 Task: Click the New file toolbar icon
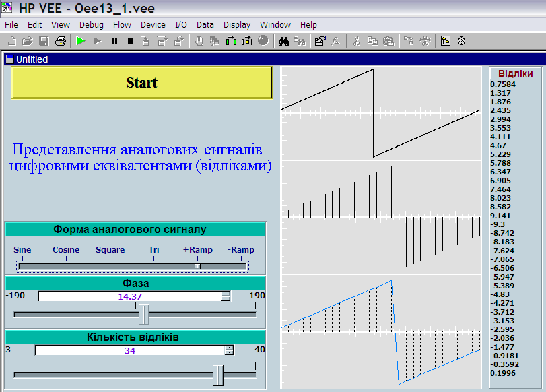point(12,41)
